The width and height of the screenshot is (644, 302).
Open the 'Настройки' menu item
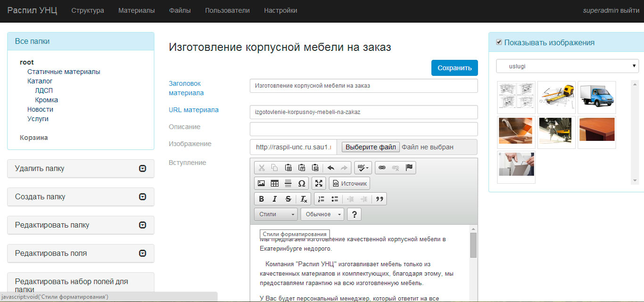pos(281,10)
